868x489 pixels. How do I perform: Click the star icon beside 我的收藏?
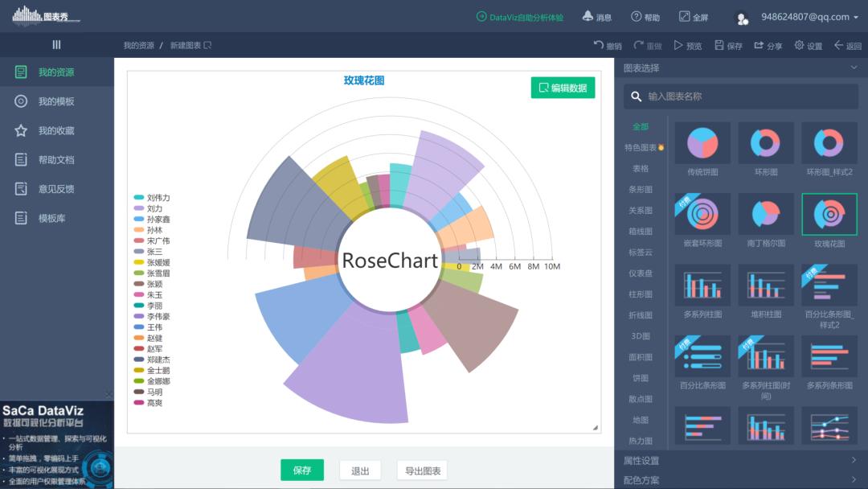click(x=21, y=131)
